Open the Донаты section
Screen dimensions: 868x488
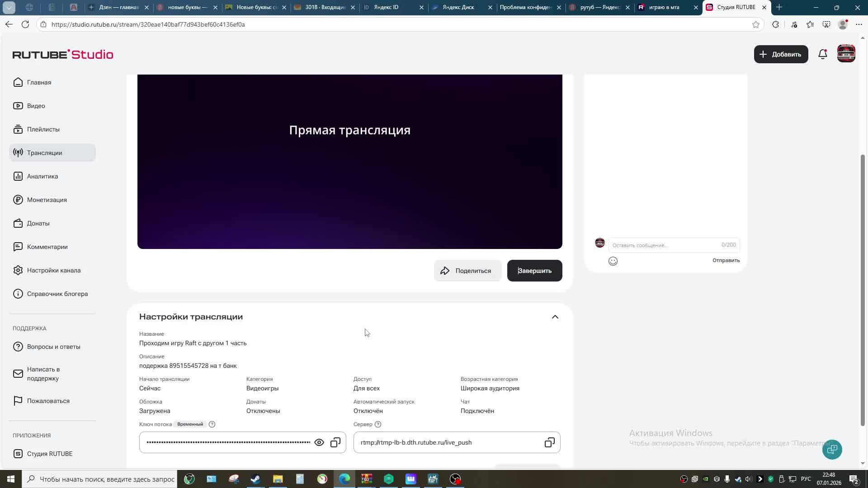click(x=38, y=223)
